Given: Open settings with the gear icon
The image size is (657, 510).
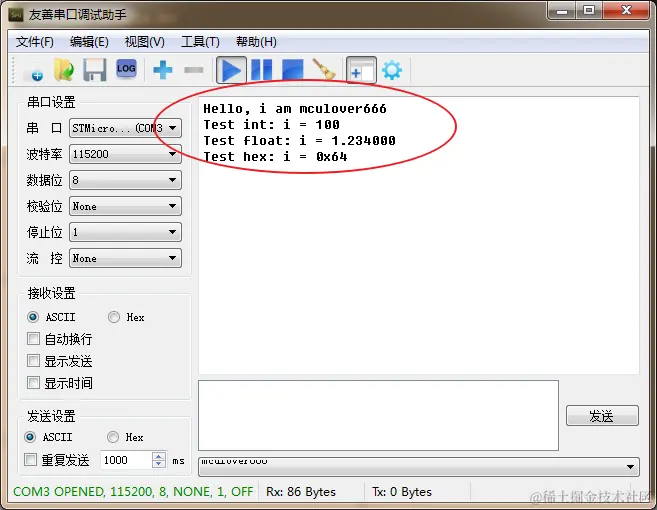Looking at the screenshot, I should click(x=392, y=70).
